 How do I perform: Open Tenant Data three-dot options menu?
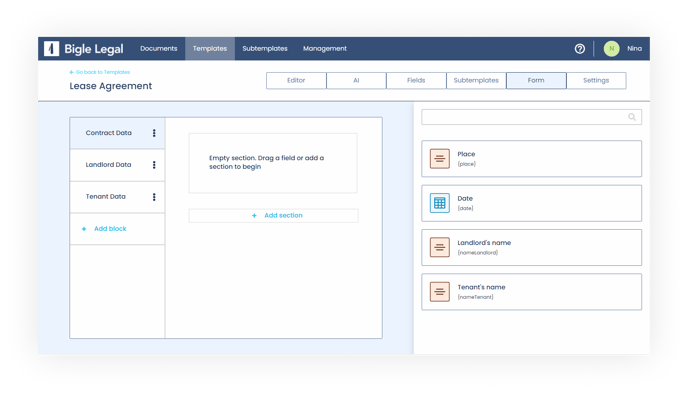pyautogui.click(x=154, y=197)
